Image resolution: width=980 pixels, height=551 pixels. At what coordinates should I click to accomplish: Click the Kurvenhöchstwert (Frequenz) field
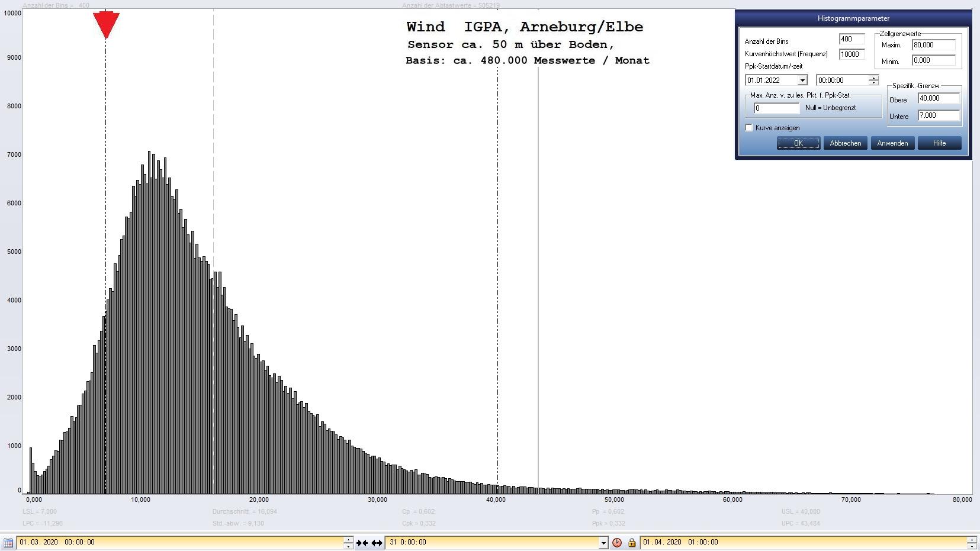click(x=852, y=54)
